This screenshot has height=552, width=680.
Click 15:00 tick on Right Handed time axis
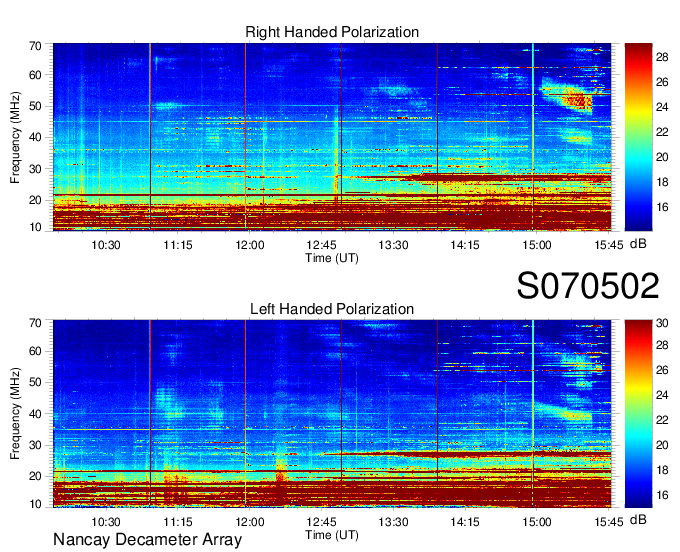[536, 245]
